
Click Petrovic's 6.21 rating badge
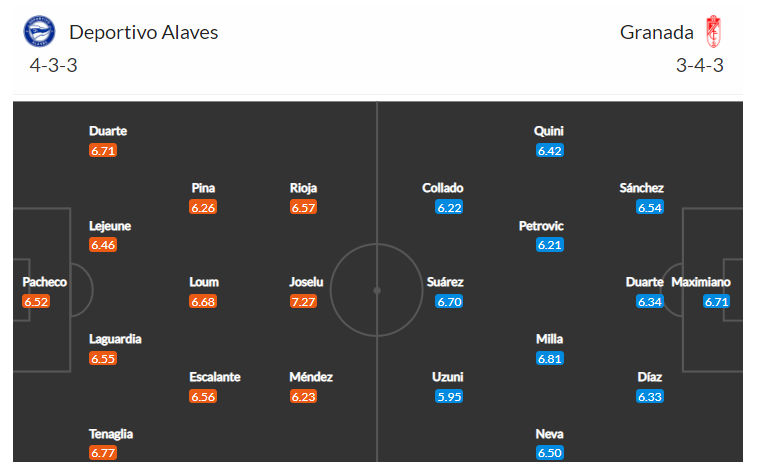pyautogui.click(x=549, y=244)
